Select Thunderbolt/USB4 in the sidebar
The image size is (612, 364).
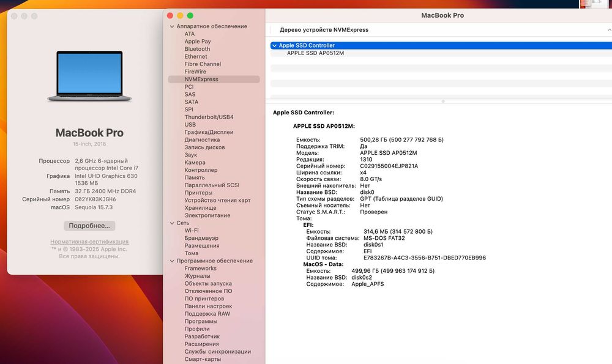pos(209,117)
